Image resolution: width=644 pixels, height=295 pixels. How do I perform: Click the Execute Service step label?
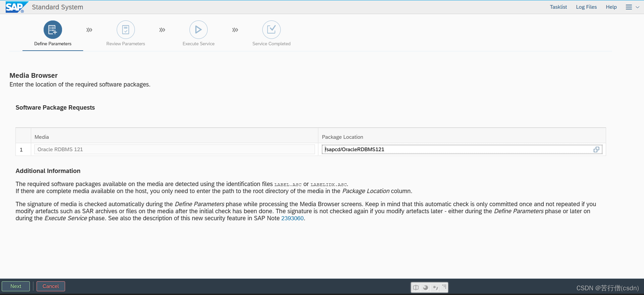point(199,44)
